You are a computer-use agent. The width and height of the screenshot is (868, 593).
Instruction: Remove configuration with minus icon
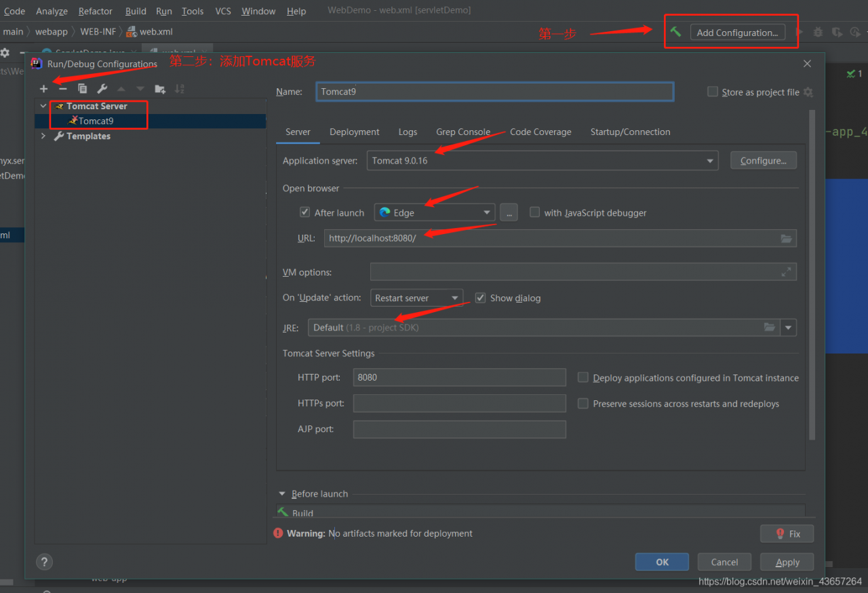[x=63, y=89]
